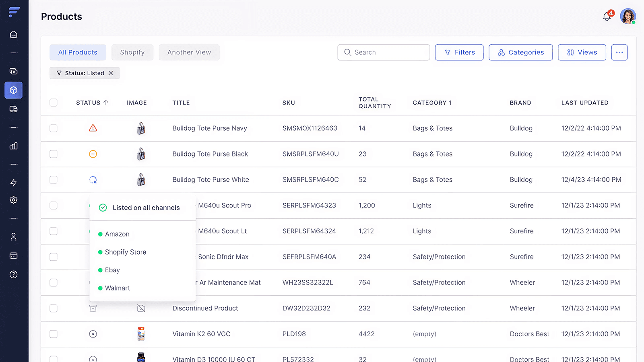Check the Vitamin K2 60 VGC row checkbox
The image size is (644, 362).
click(x=54, y=334)
